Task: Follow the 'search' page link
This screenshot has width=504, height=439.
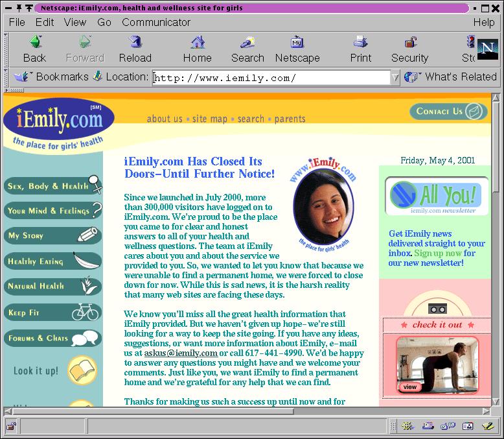Action: (251, 119)
